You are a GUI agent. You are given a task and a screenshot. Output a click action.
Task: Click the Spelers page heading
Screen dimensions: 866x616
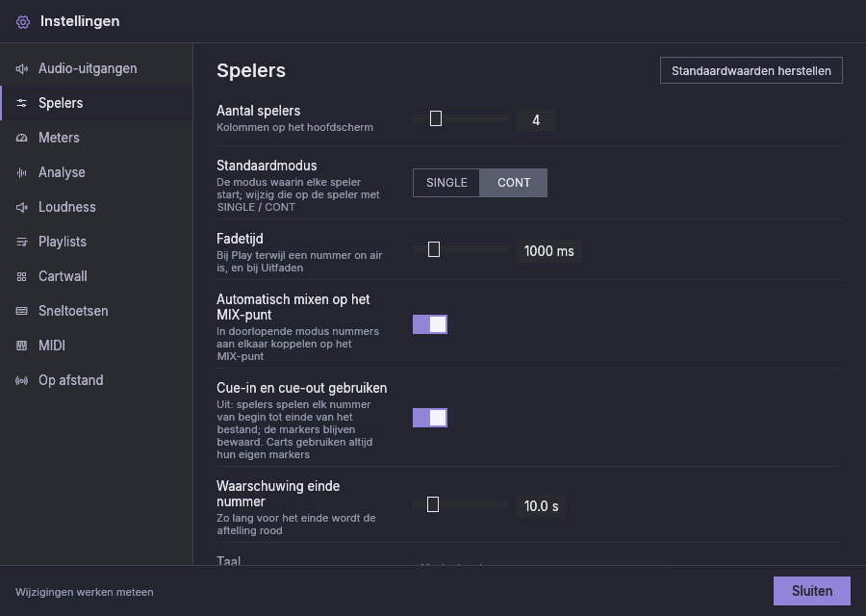pyautogui.click(x=251, y=70)
